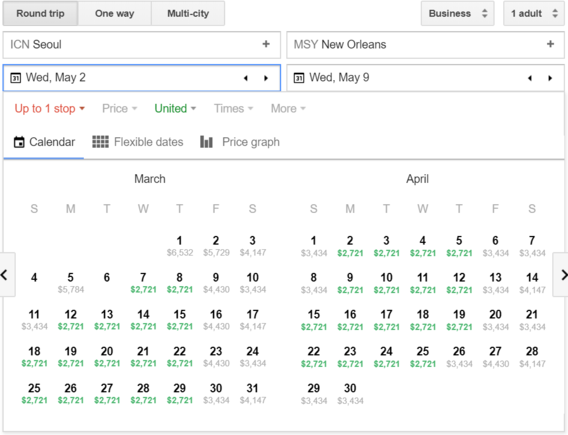Select the Round trip option
Image resolution: width=568 pixels, height=435 pixels.
click(41, 14)
